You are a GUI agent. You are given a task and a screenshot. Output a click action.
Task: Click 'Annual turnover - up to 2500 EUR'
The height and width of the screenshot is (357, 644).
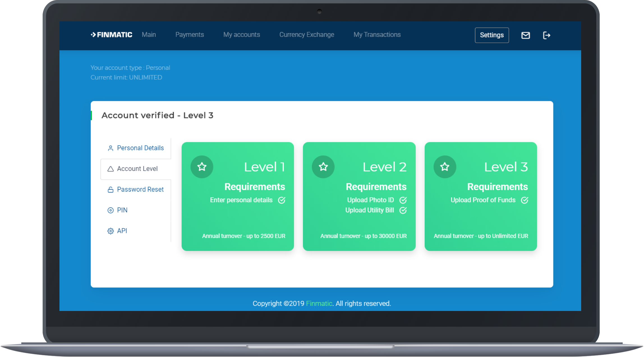[x=244, y=236]
